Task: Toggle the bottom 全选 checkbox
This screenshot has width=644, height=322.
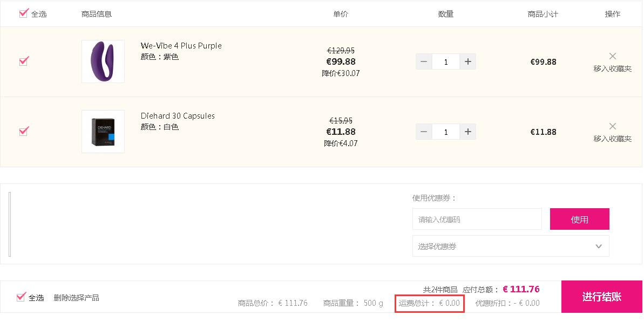Action: click(x=21, y=297)
